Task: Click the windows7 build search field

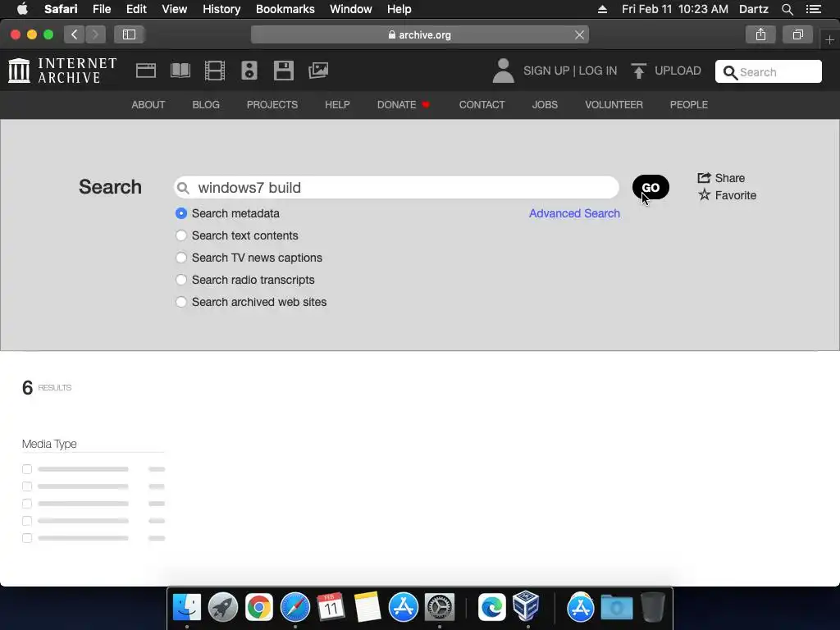Action: pos(396,188)
